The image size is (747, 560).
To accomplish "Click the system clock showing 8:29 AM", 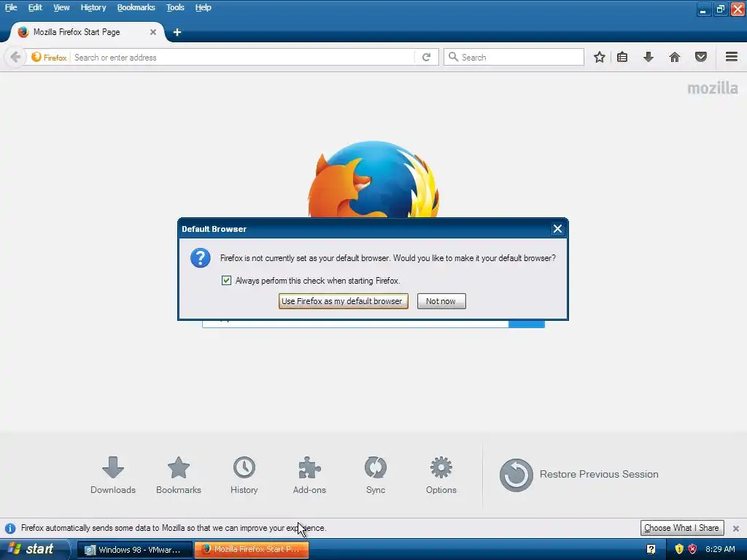I will tap(720, 549).
